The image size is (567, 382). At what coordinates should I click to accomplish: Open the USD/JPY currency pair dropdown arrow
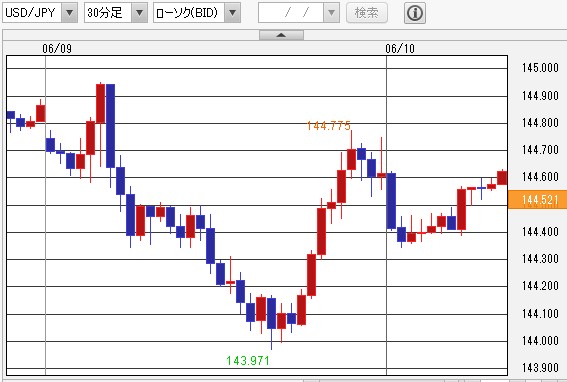[69, 13]
